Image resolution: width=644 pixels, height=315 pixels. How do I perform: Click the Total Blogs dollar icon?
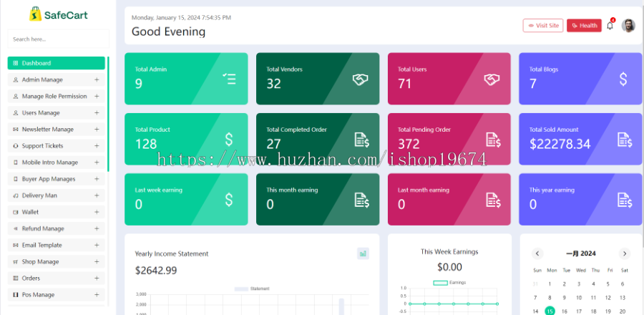point(623,79)
